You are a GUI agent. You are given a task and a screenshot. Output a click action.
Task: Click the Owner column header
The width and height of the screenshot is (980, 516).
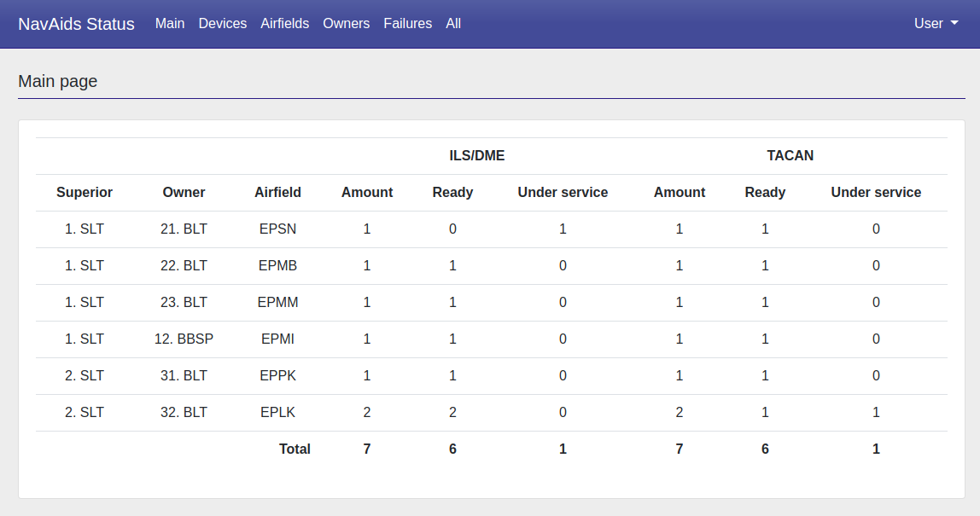click(x=184, y=193)
